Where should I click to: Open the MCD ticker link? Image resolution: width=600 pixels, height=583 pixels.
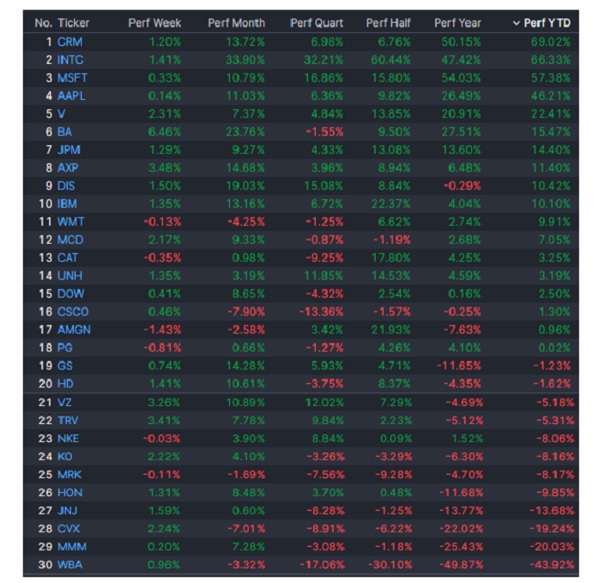coord(70,239)
